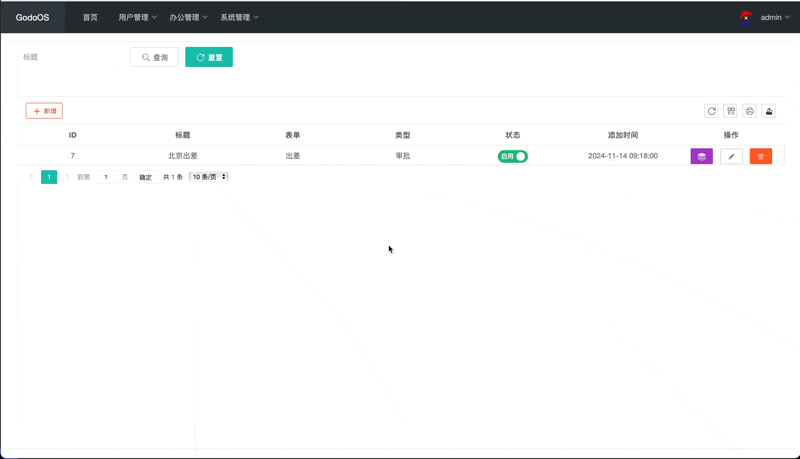The height and width of the screenshot is (459, 800).
Task: Click the 共 1 条 total count text
Action: pyautogui.click(x=173, y=177)
